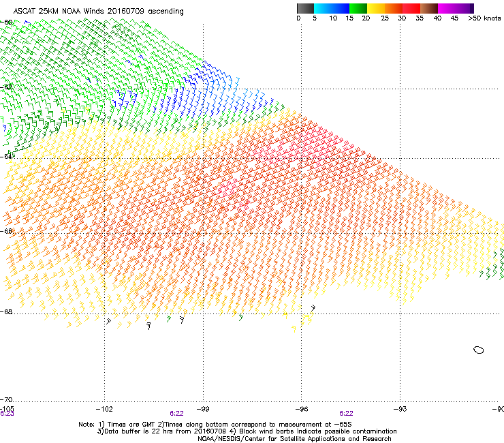Click the note about measurement at -65S

coord(255,425)
